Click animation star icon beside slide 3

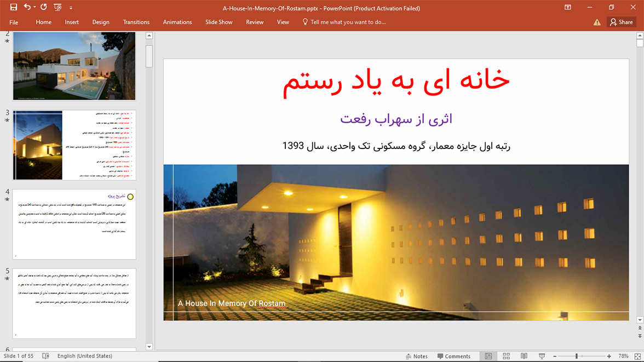[7, 120]
